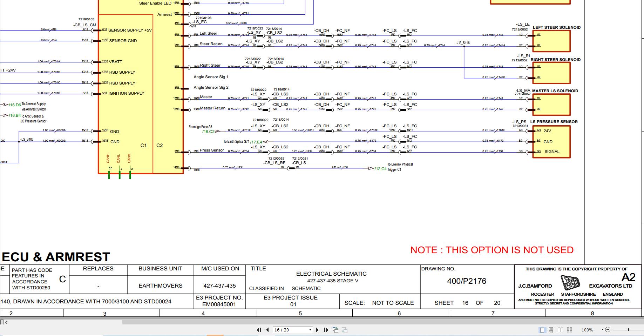Jump to the first page of the document
This screenshot has width=644, height=336.
coord(259,330)
